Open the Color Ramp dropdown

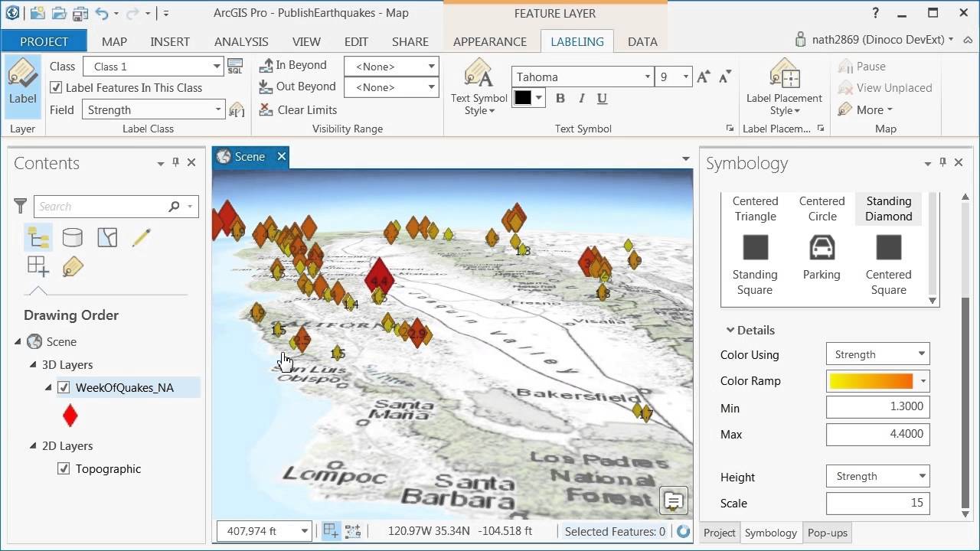(923, 380)
